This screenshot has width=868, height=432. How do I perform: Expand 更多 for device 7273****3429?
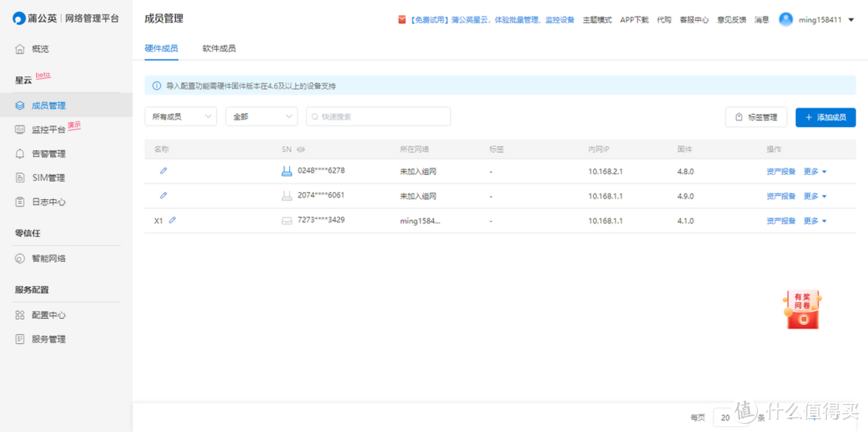pyautogui.click(x=815, y=221)
